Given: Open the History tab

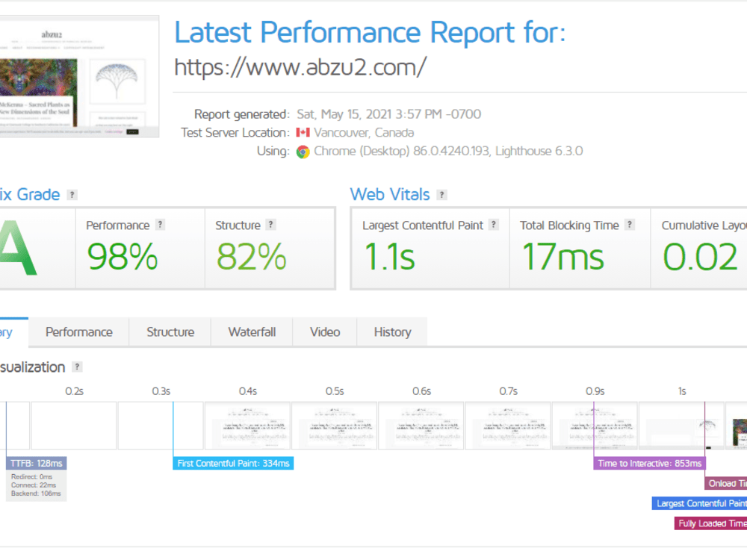Looking at the screenshot, I should tap(392, 332).
